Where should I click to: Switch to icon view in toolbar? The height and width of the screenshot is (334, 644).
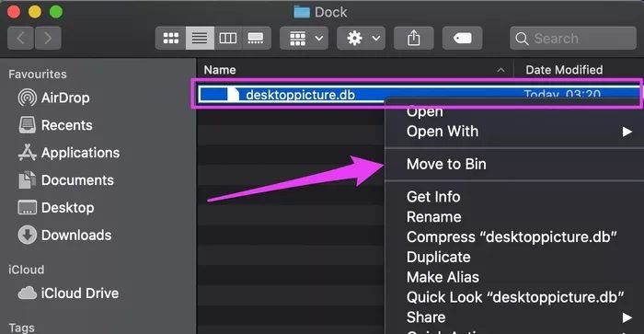coord(171,39)
